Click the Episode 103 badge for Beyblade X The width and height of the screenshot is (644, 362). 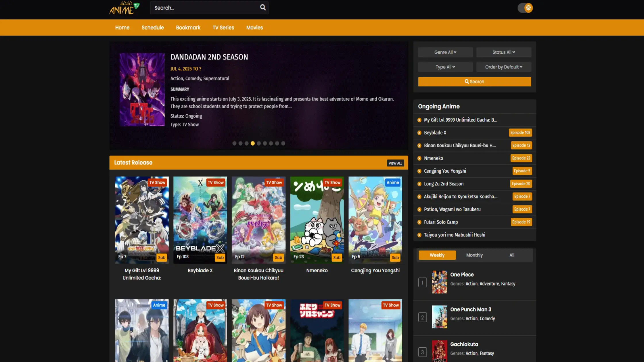(x=520, y=132)
